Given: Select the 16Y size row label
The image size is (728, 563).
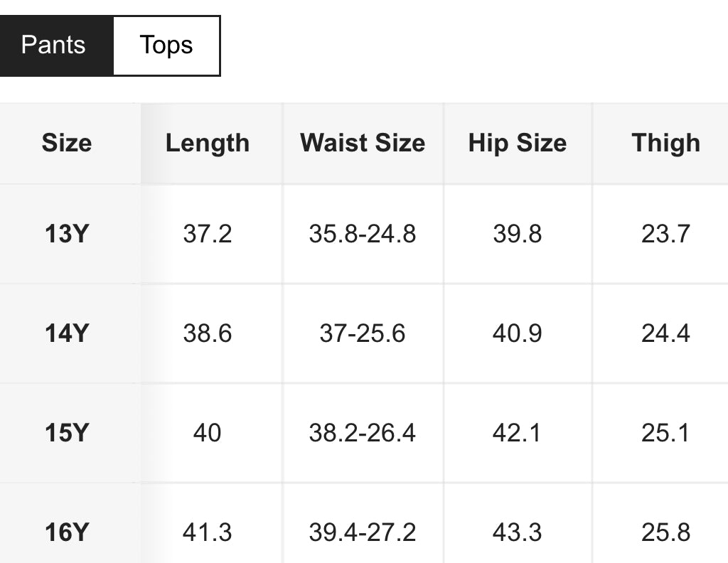Looking at the screenshot, I should 66,532.
